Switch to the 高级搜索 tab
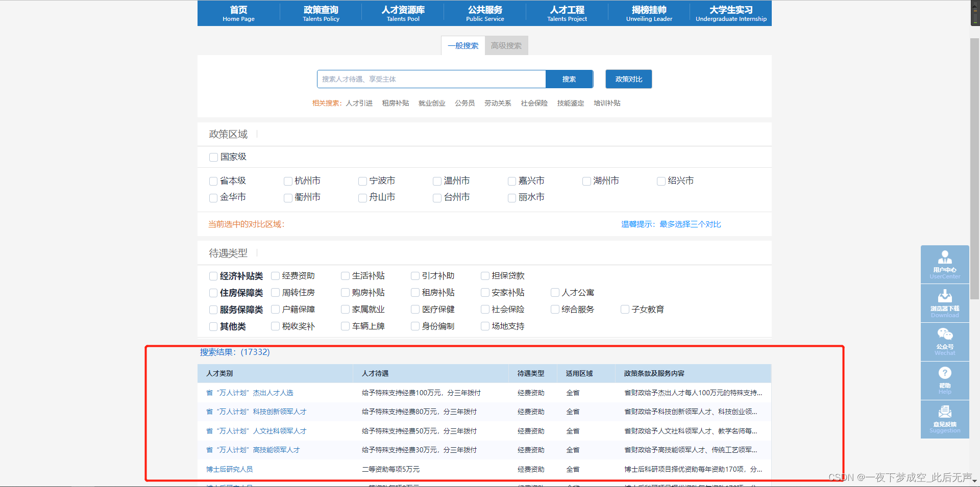 pyautogui.click(x=506, y=45)
